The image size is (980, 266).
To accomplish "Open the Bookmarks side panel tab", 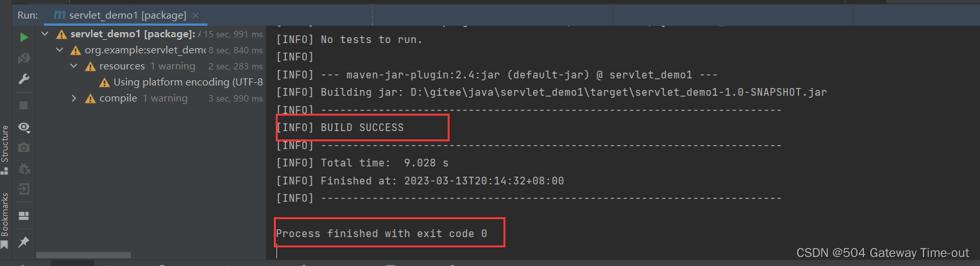I will tap(5, 213).
